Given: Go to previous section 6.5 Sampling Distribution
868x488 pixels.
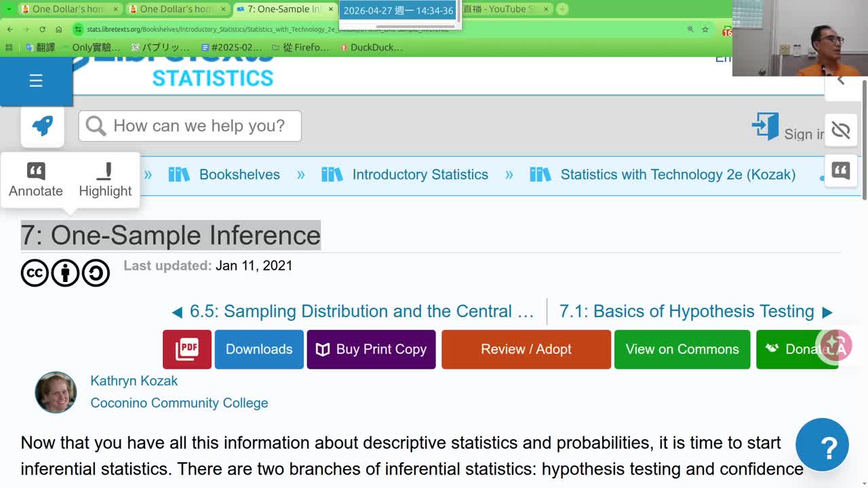Looking at the screenshot, I should (x=353, y=312).
